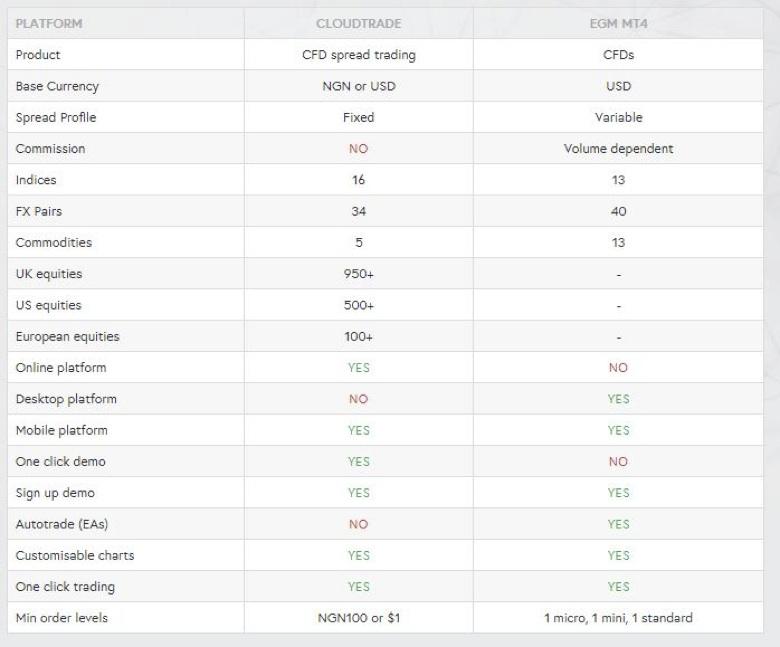Click the CLOUDTRADE column header

point(358,23)
